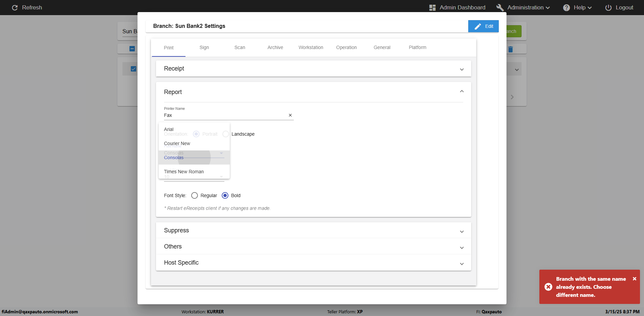Image resolution: width=644 pixels, height=316 pixels.
Task: Click the trash delete icon
Action: pyautogui.click(x=511, y=49)
